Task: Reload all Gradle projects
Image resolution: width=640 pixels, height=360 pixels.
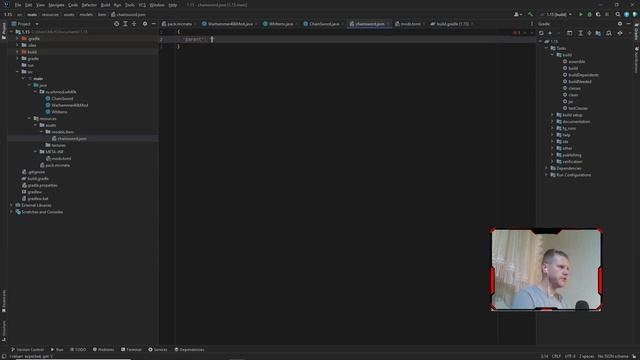Action: pyautogui.click(x=541, y=33)
